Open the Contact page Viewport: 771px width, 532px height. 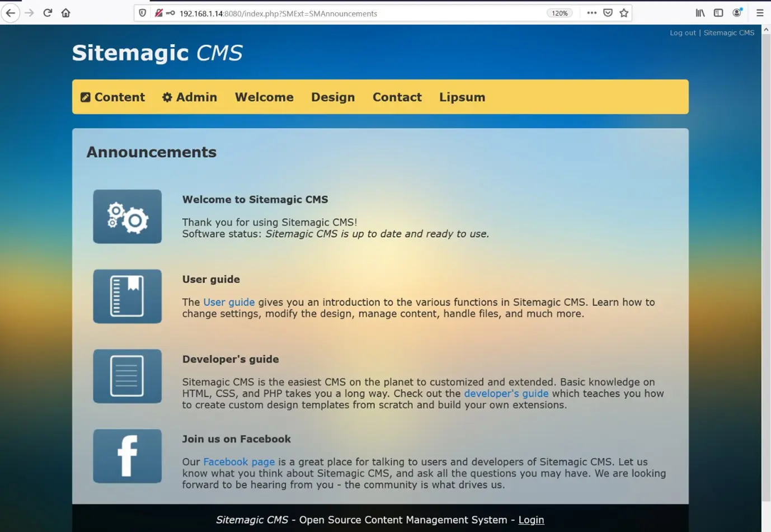tap(397, 97)
